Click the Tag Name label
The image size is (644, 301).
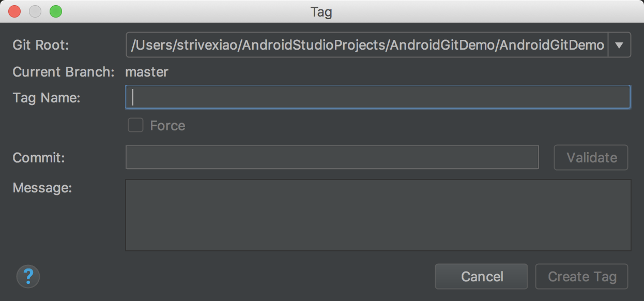tap(47, 98)
